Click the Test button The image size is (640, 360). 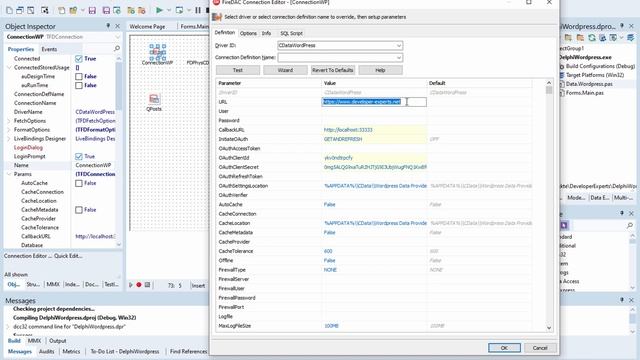coord(238,70)
